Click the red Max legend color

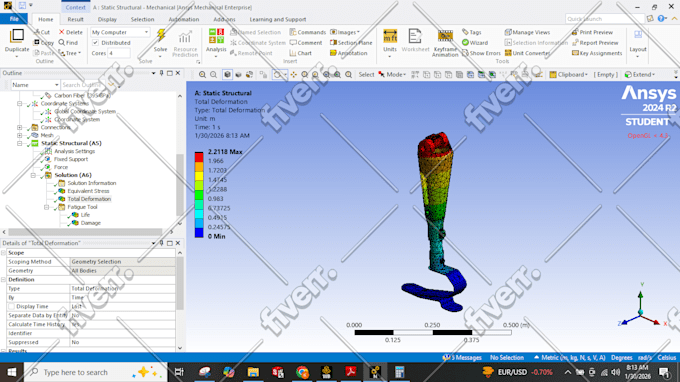click(199, 157)
